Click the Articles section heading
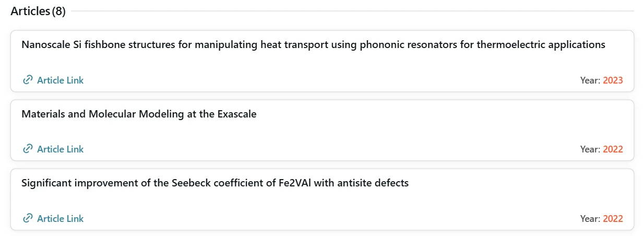The width and height of the screenshot is (644, 236). [x=30, y=11]
